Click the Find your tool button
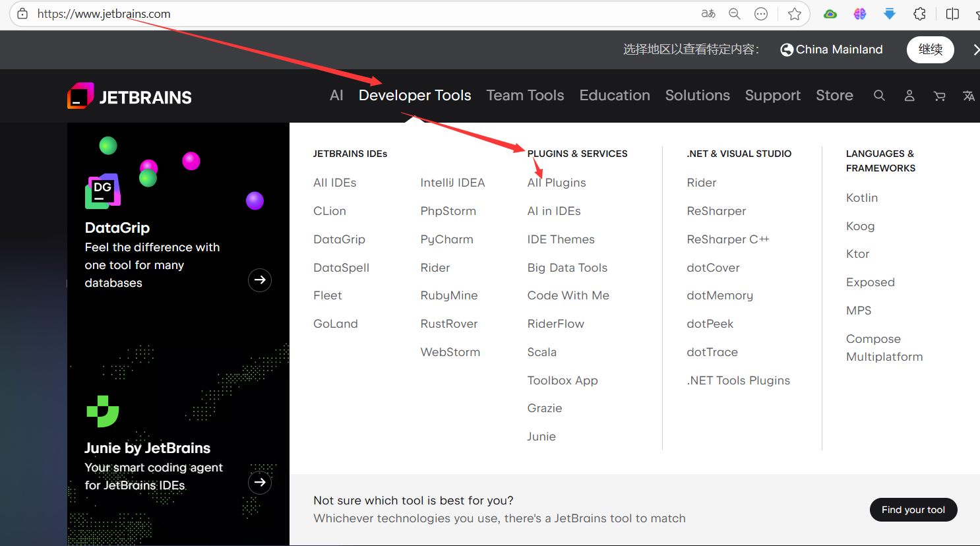Viewport: 980px width, 546px height. (913, 510)
